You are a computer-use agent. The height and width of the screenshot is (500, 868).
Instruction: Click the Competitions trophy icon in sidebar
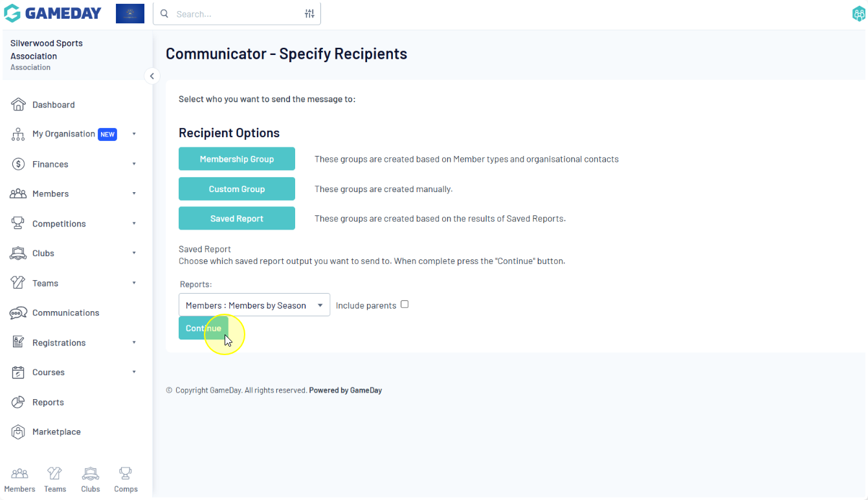pyautogui.click(x=18, y=224)
